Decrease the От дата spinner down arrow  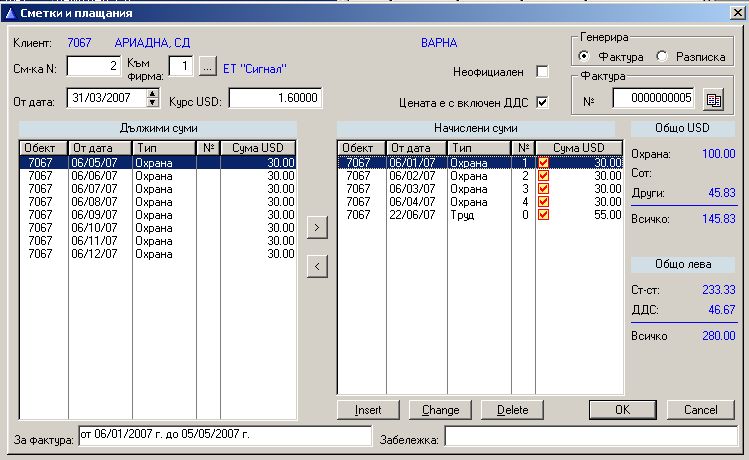pos(152,102)
